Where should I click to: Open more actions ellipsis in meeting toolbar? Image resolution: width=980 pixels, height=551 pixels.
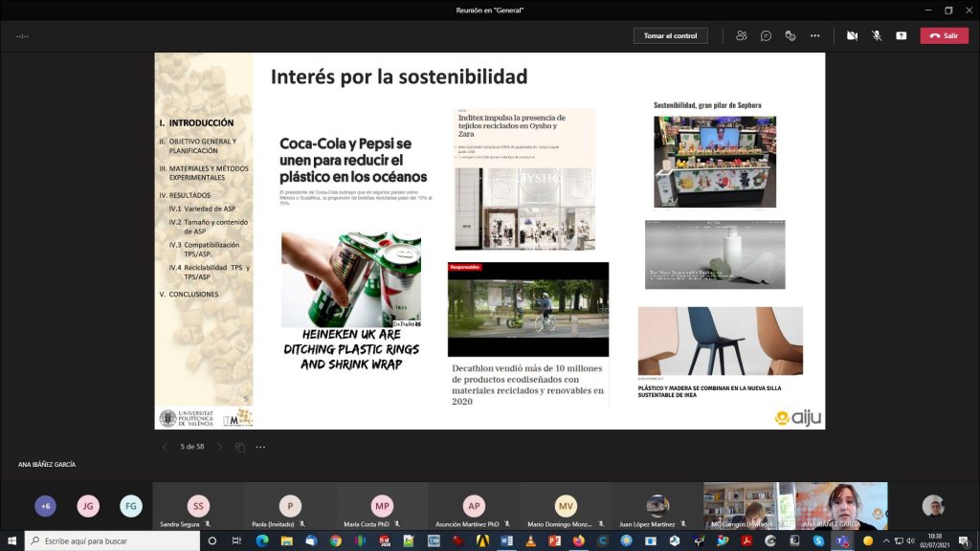pyautogui.click(x=814, y=35)
